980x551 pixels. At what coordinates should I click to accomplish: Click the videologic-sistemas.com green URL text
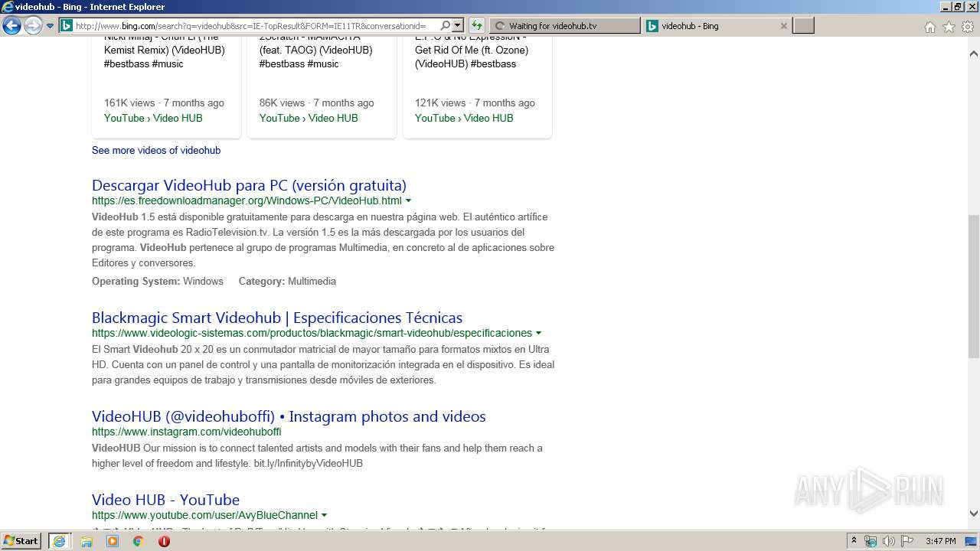[x=312, y=334]
